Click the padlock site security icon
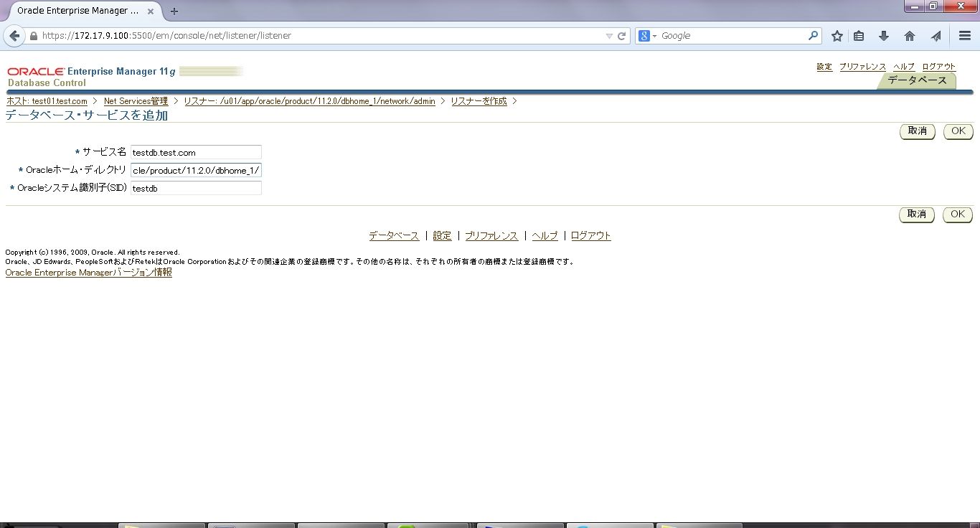The height and width of the screenshot is (528, 980). coord(34,36)
